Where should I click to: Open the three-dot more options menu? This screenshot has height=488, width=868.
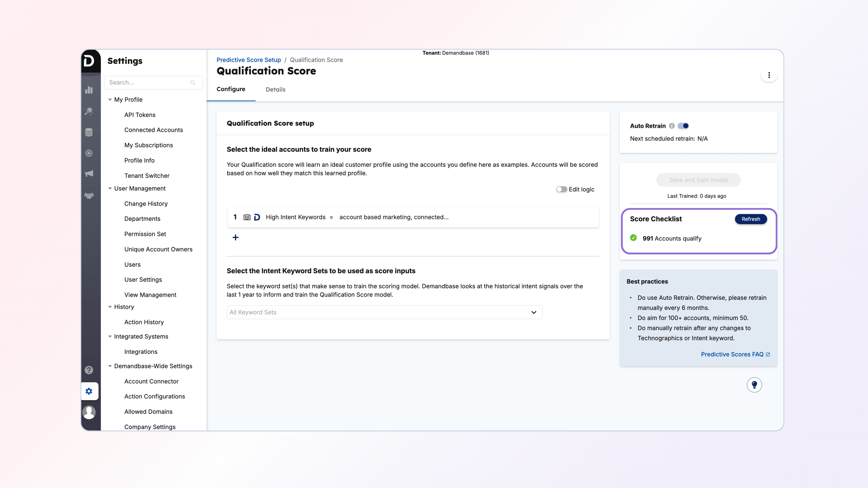[769, 75]
